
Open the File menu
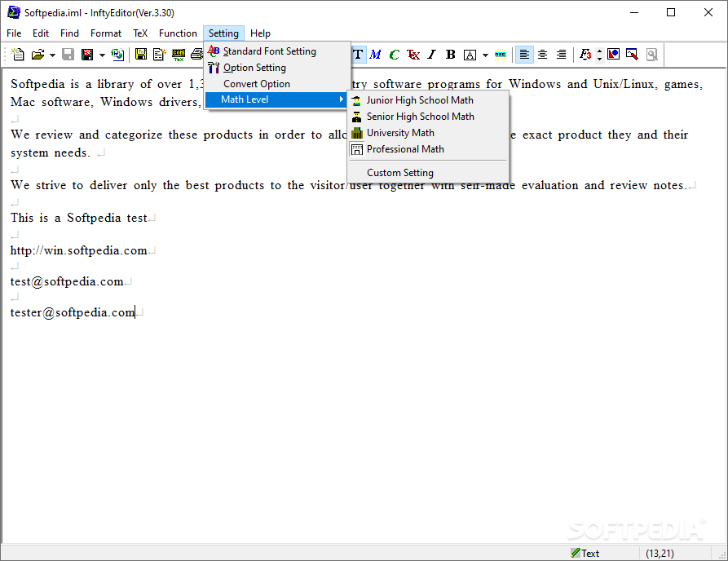coord(14,33)
